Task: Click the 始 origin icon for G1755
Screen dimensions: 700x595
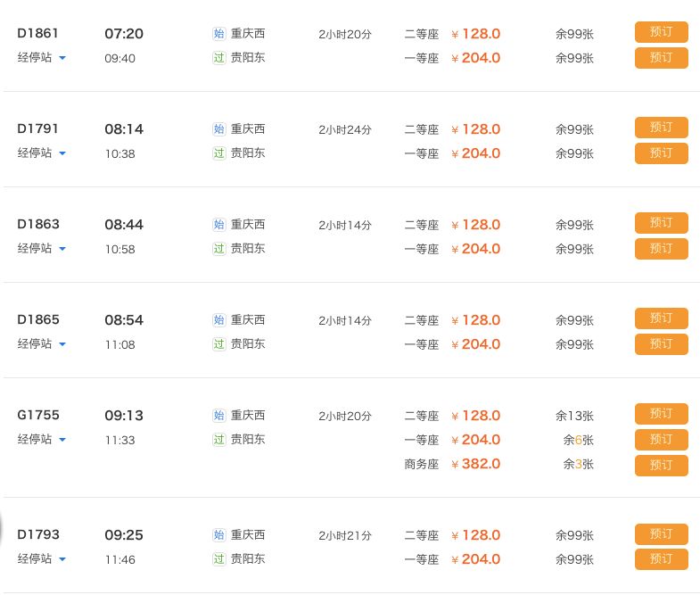Action: coord(219,416)
